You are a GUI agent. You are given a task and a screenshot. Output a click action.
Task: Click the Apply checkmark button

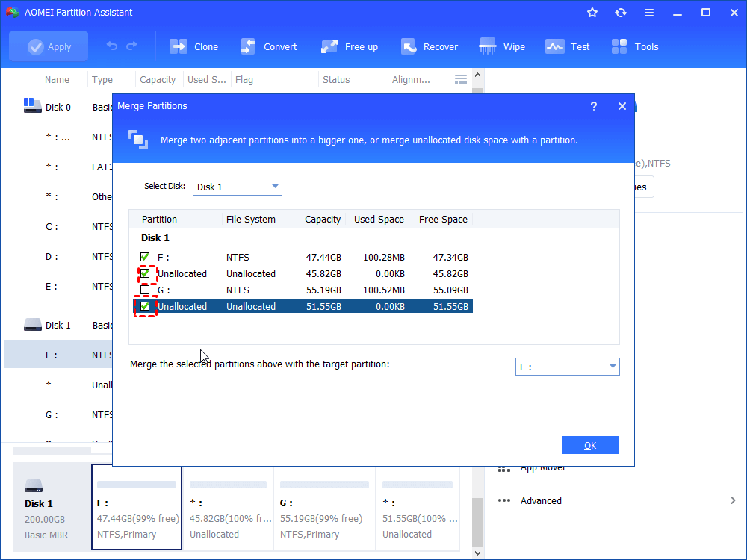[x=49, y=46]
